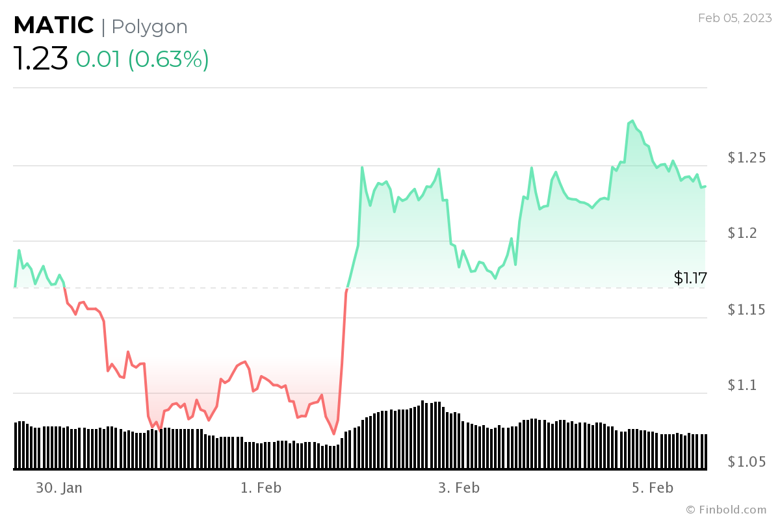The width and height of the screenshot is (780, 520).
Task: Click the $1.05 price axis label
Action: pyautogui.click(x=746, y=462)
